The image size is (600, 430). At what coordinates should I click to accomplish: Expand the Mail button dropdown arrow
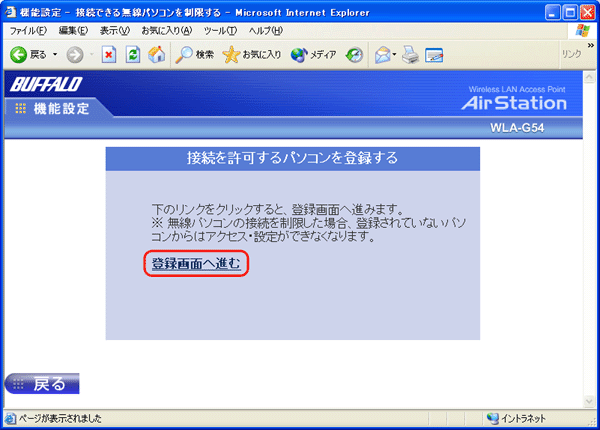pos(396,54)
